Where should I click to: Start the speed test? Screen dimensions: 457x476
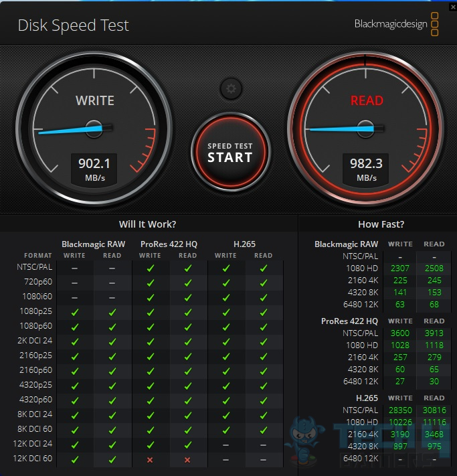coord(230,152)
